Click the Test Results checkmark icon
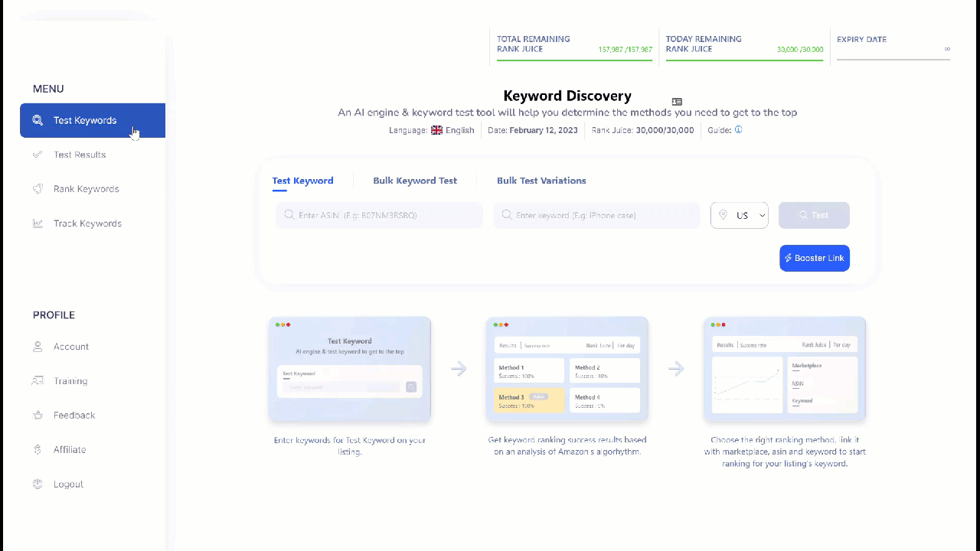 pyautogui.click(x=38, y=155)
